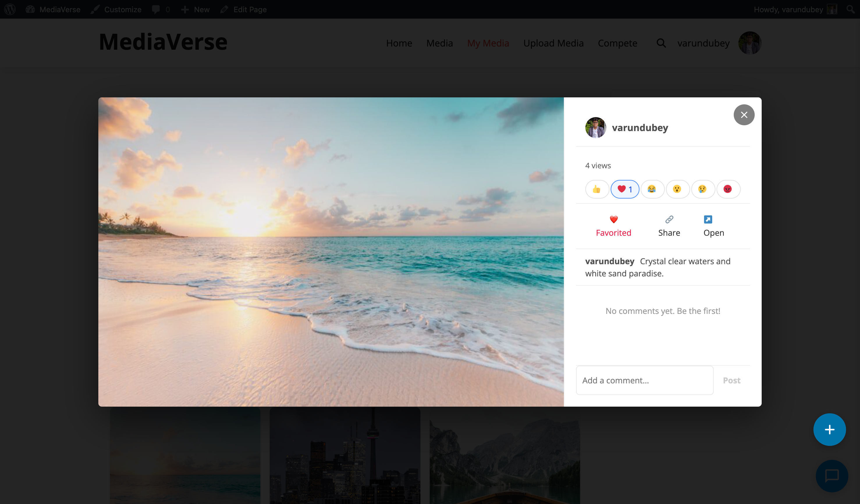React with the crying emoji

click(x=703, y=189)
